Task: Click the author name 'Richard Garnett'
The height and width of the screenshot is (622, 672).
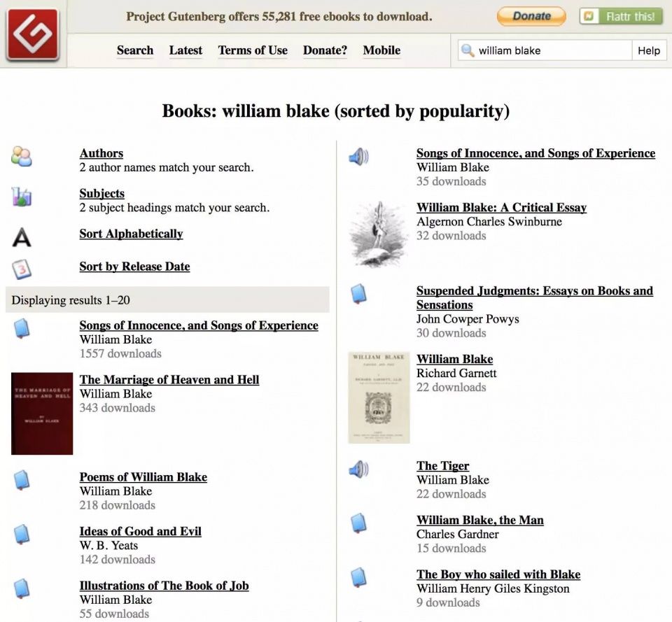Action: point(456,373)
